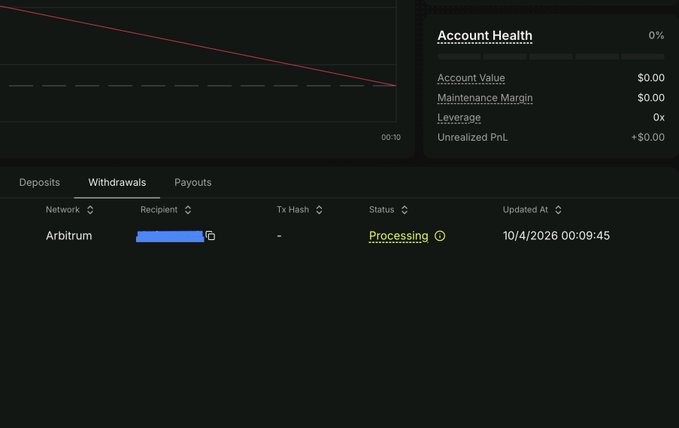Switch to the Deposits tab

[x=39, y=182]
